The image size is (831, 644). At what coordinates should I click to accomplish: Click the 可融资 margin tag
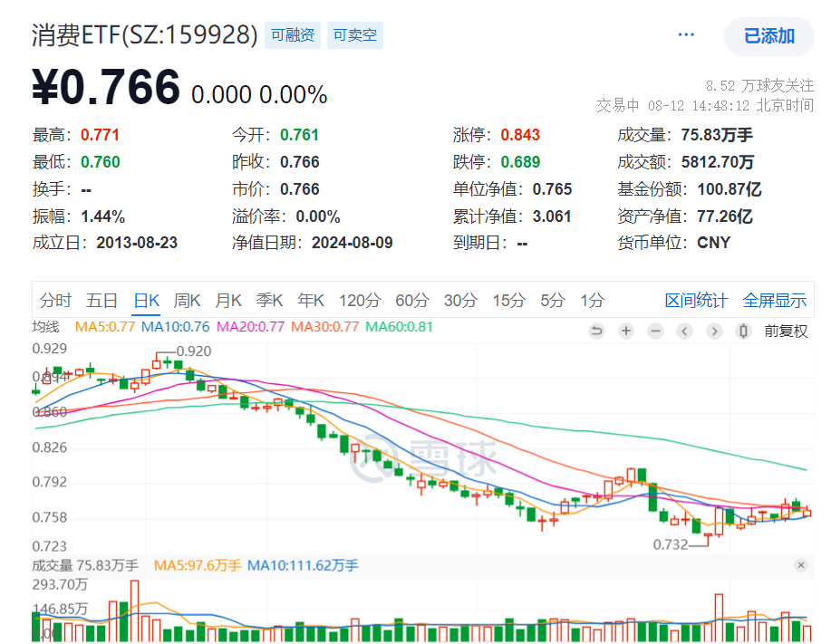(292, 34)
